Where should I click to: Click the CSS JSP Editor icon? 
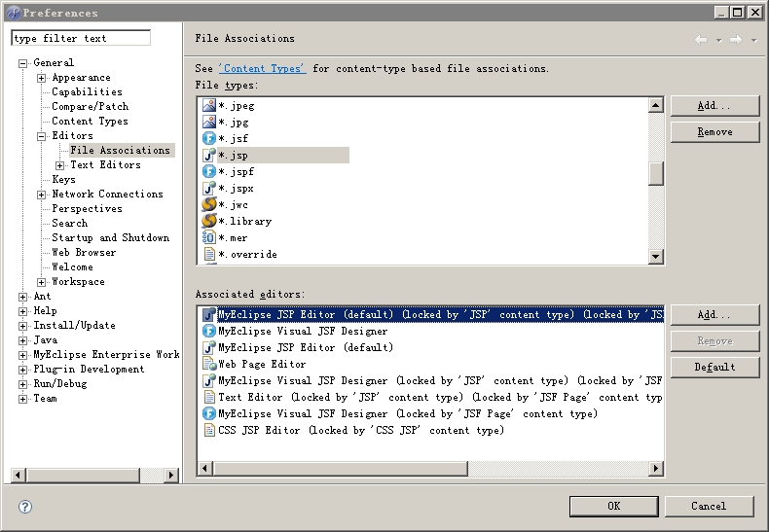[x=209, y=430]
